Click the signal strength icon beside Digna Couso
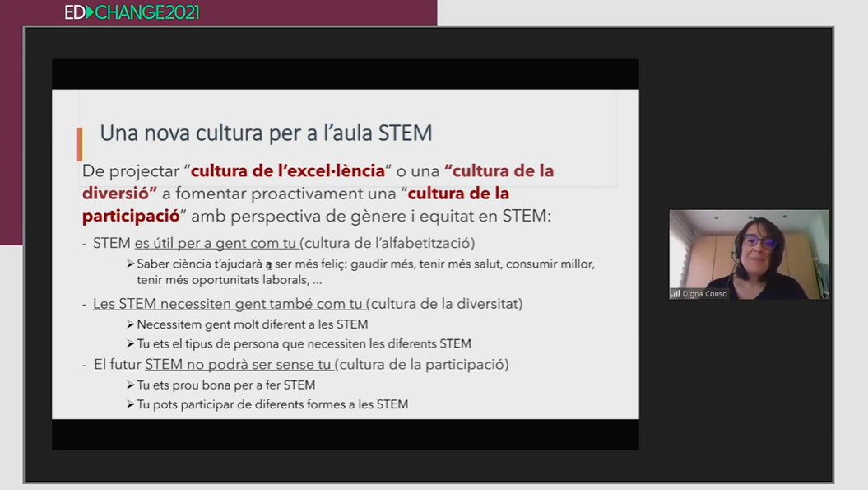This screenshot has height=490, width=868. pos(675,293)
